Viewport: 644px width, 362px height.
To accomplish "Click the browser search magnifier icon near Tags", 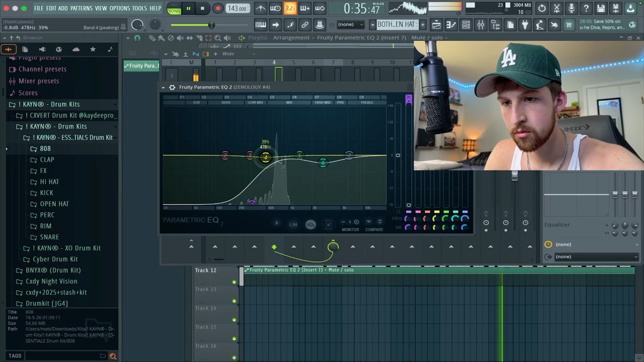I will 113,356.
